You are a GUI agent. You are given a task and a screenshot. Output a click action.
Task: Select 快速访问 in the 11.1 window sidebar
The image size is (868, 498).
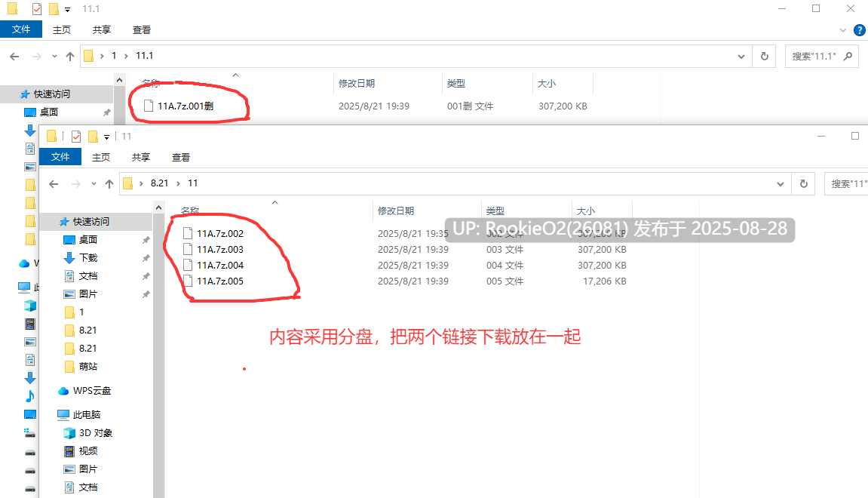(x=51, y=94)
